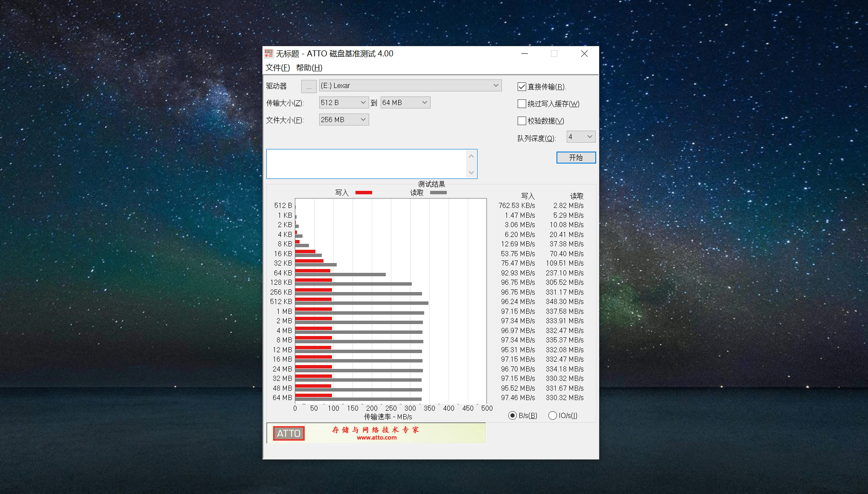Click the description box scroll down arrow

pos(471,172)
